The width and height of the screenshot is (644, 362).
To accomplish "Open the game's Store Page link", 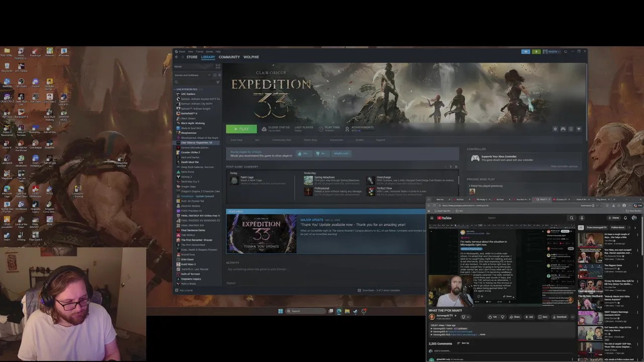I will 236,140.
